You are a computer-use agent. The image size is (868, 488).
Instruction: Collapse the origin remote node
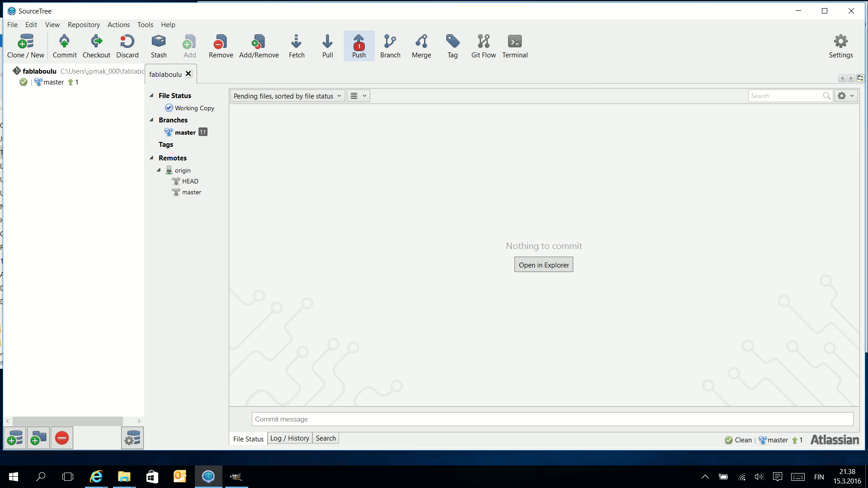point(159,170)
